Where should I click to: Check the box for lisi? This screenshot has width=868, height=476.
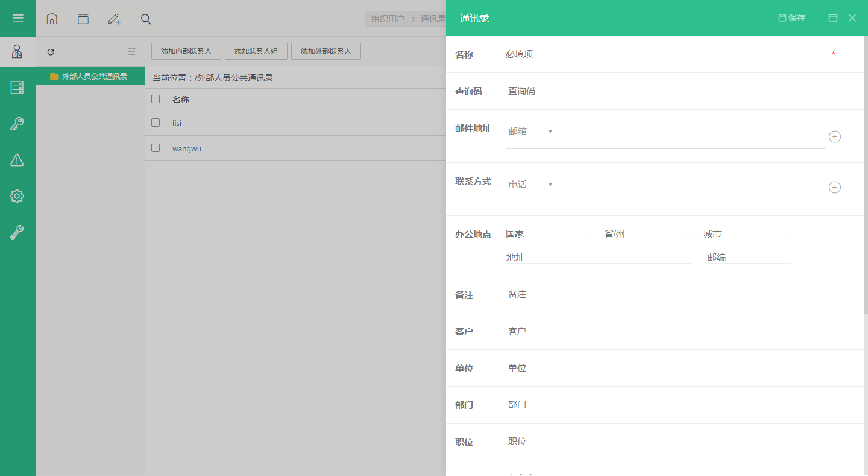pos(156,122)
